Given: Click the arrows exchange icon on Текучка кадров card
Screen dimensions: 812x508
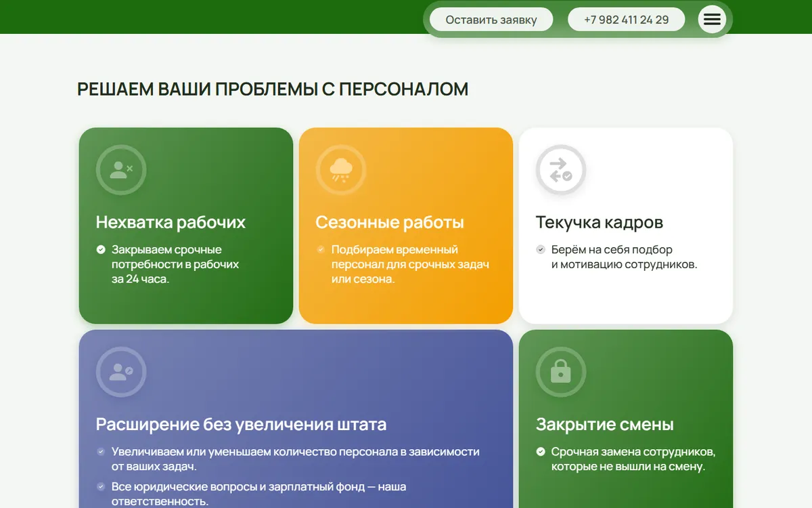Looking at the screenshot, I should (561, 170).
